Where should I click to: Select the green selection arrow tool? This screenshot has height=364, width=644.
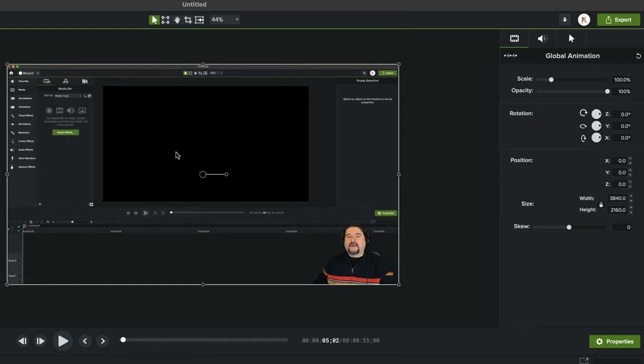tap(154, 19)
